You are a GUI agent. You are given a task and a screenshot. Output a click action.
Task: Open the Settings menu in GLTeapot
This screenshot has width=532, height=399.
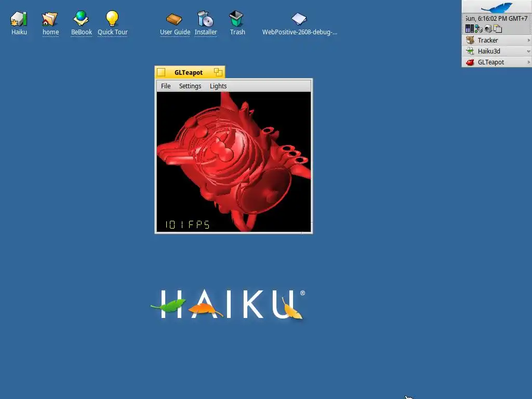(x=190, y=86)
